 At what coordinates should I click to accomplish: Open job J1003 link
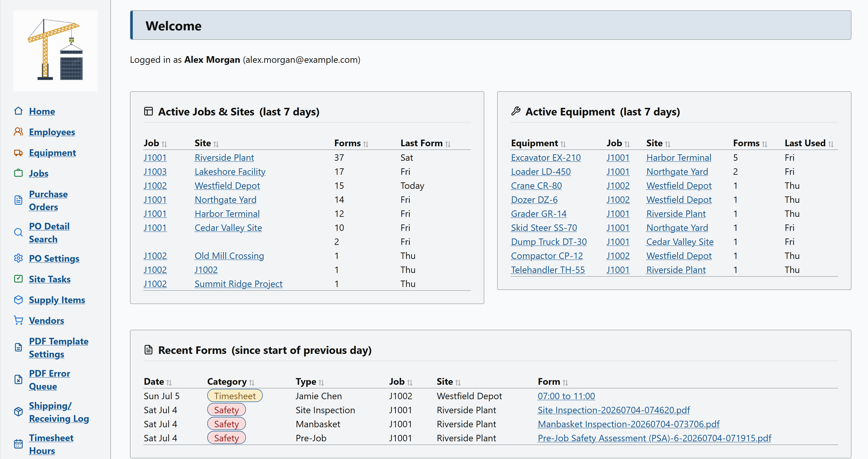[155, 172]
